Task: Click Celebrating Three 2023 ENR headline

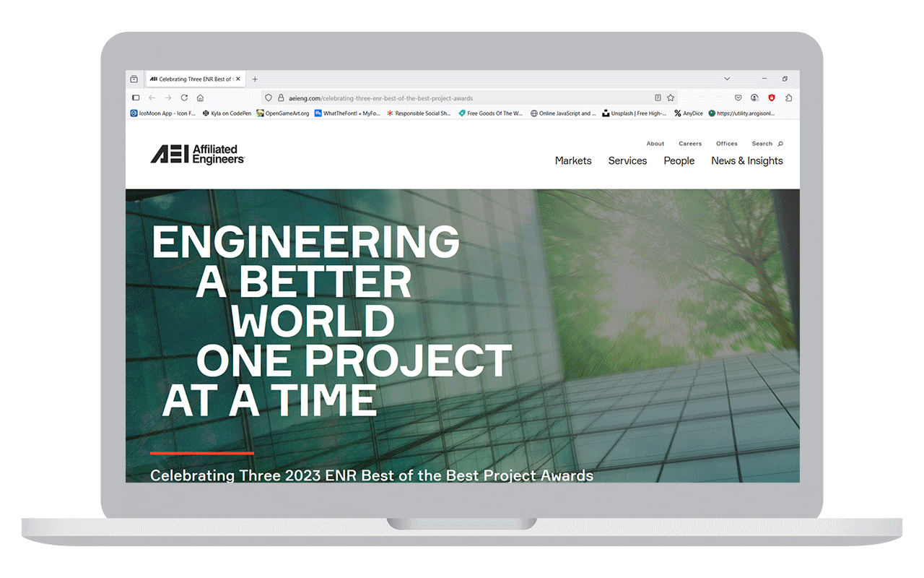Action: point(372,475)
